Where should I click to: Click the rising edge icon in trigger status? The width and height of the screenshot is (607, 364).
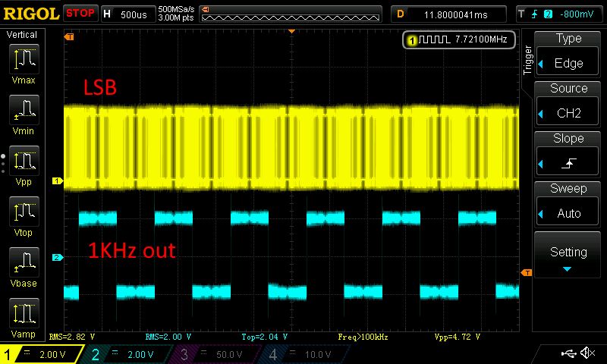point(534,14)
